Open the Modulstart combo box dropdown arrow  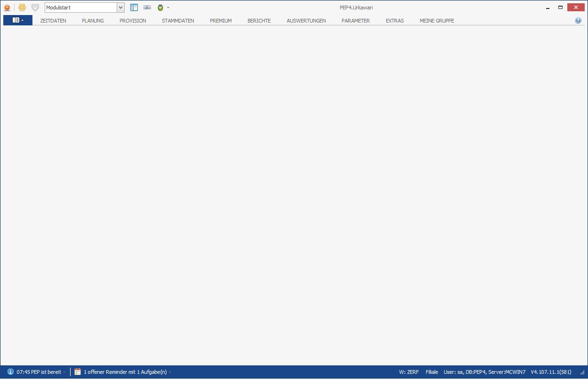[x=120, y=8]
